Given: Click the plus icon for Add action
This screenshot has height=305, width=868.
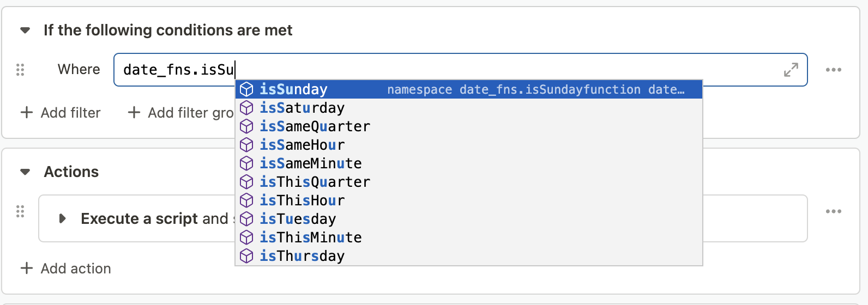Looking at the screenshot, I should [26, 269].
